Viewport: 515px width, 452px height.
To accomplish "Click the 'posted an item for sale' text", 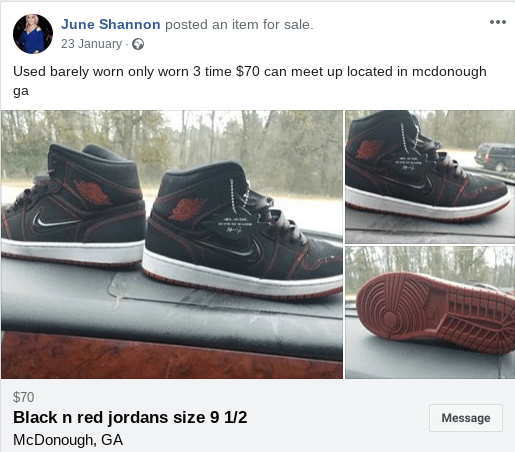I will 239,24.
